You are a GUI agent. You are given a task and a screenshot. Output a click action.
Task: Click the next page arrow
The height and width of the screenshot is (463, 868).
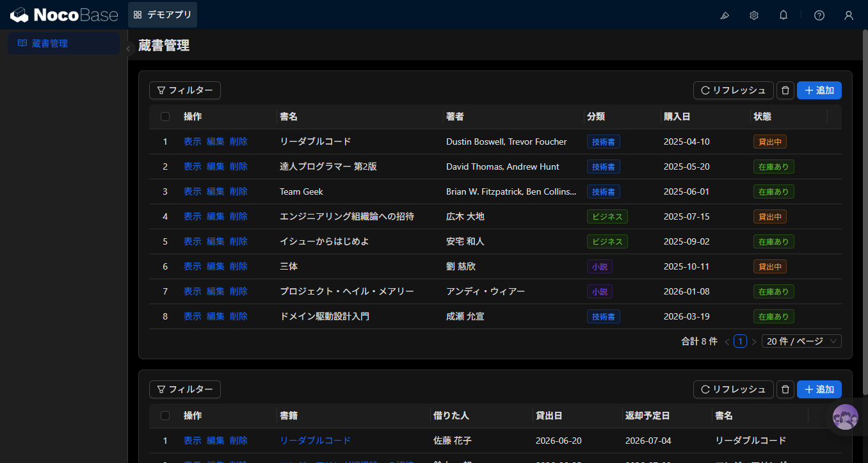[x=754, y=342]
